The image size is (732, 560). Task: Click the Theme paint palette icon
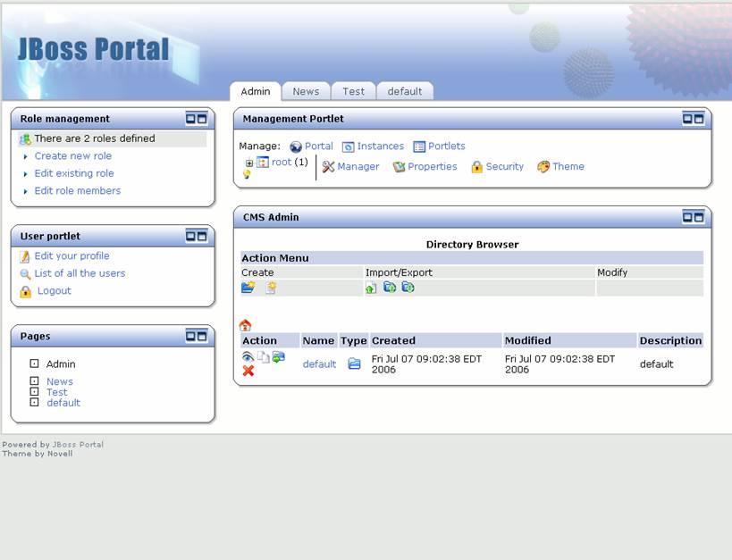point(543,167)
